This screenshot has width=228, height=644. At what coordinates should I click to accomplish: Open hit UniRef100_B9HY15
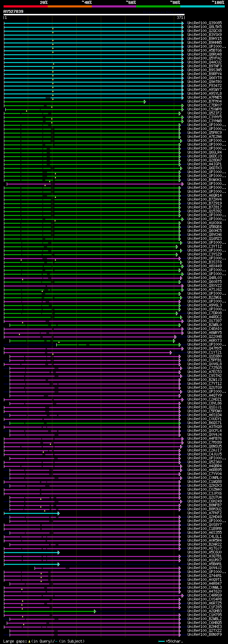(x=204, y=38)
